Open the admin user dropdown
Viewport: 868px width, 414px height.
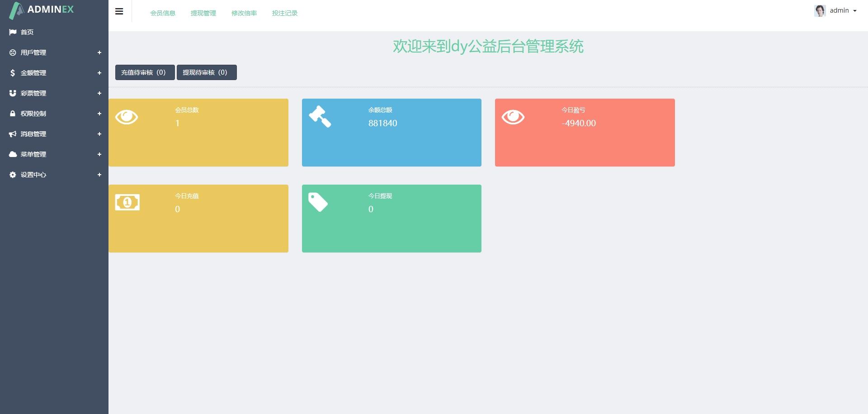coord(835,11)
